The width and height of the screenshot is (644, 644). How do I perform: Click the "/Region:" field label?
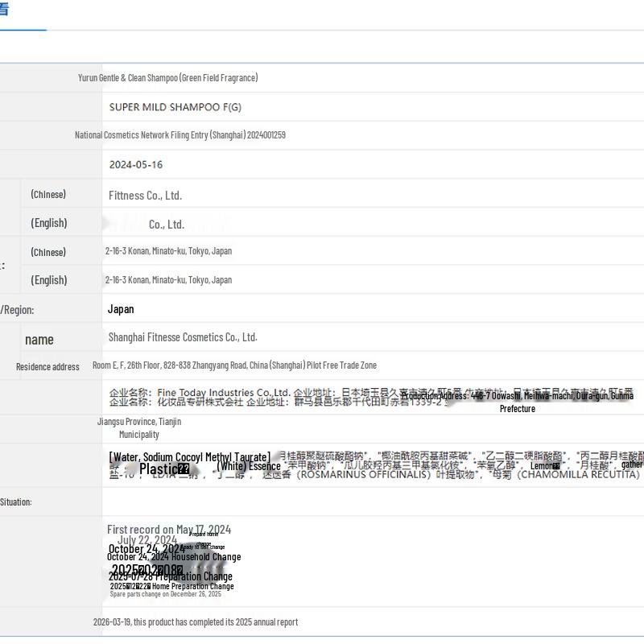coord(17,310)
